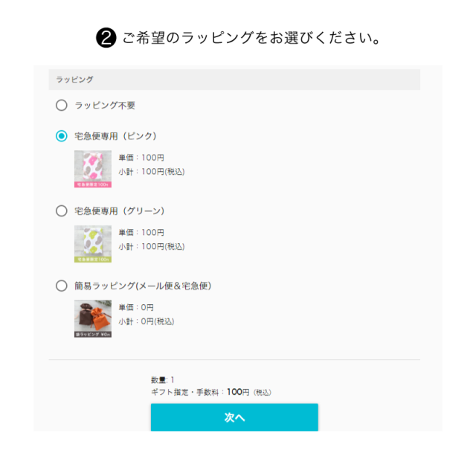Pick the 簡易ラッピング radio button
The width and height of the screenshot is (476, 476).
62,286
